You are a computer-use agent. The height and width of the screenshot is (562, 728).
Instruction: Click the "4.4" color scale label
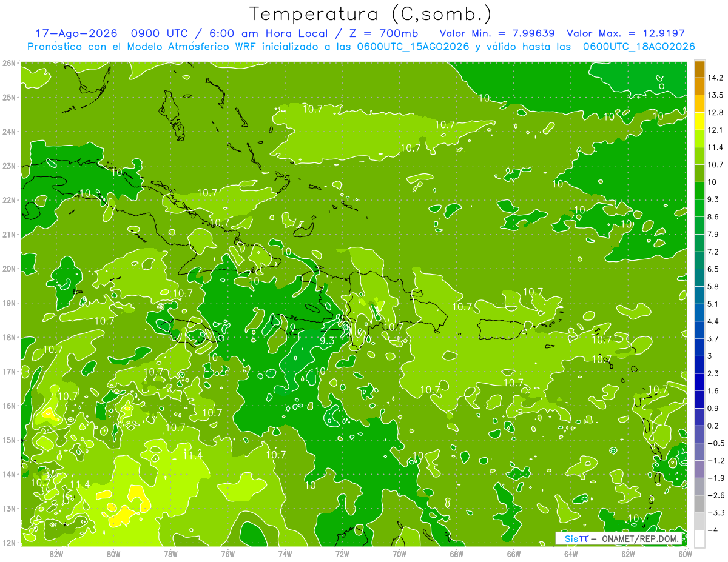(713, 321)
